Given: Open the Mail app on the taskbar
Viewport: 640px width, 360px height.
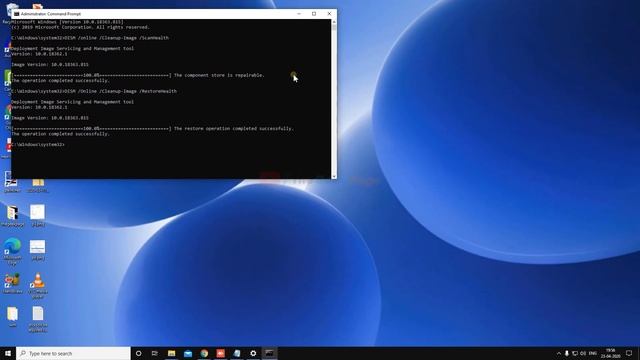Looking at the screenshot, I should click(x=188, y=353).
